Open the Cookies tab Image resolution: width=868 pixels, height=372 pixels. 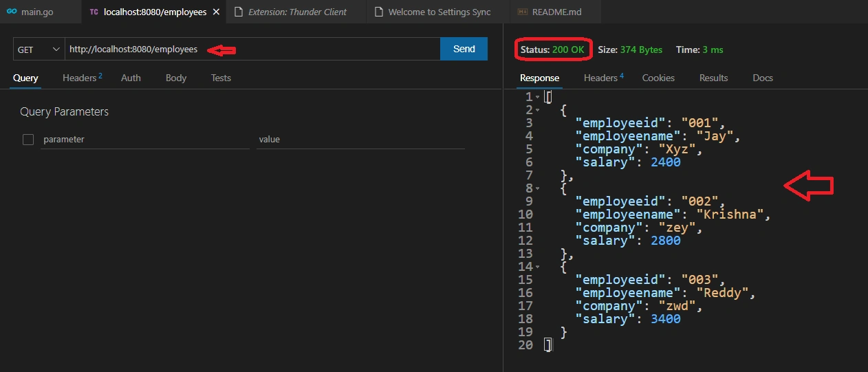pyautogui.click(x=658, y=78)
